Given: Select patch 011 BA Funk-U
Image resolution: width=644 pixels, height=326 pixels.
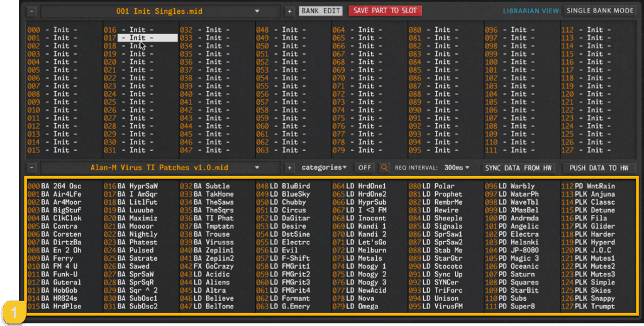Looking at the screenshot, I should (52, 274).
